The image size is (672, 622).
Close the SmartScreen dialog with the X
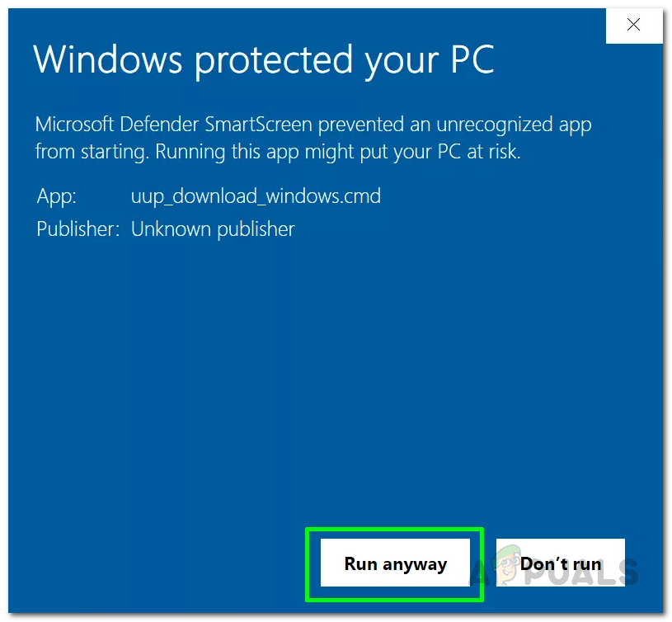634,25
